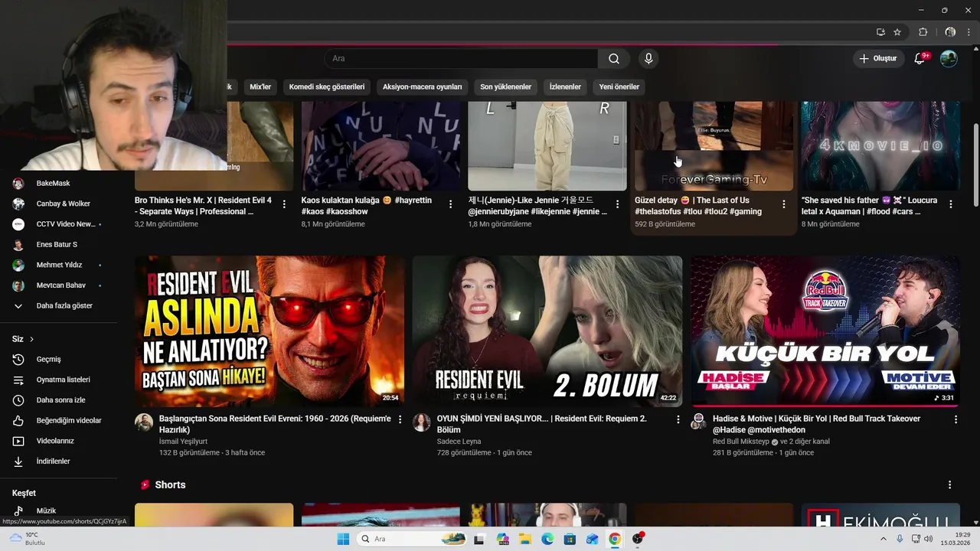The width and height of the screenshot is (980, 551).
Task: Bookmark this page with the star icon
Action: (897, 32)
